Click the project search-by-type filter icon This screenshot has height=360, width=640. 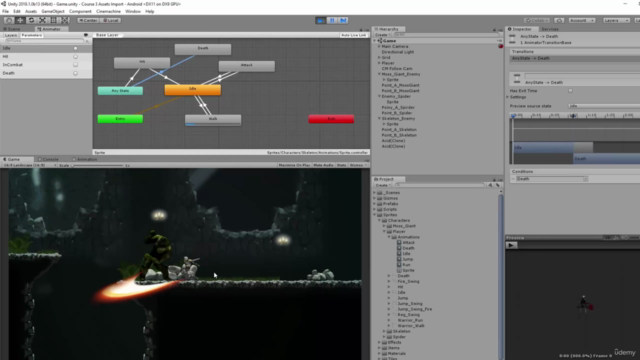[490, 185]
